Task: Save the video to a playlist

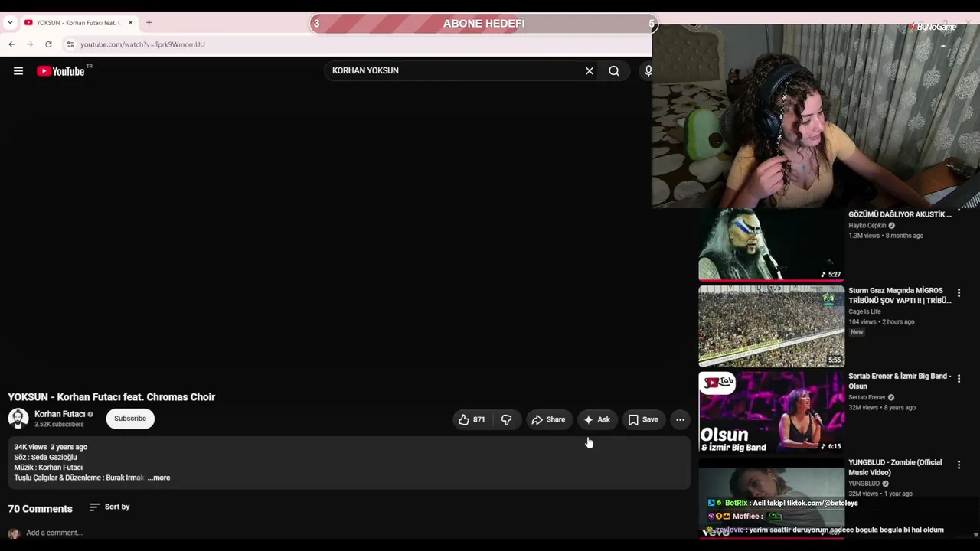Action: tap(643, 419)
